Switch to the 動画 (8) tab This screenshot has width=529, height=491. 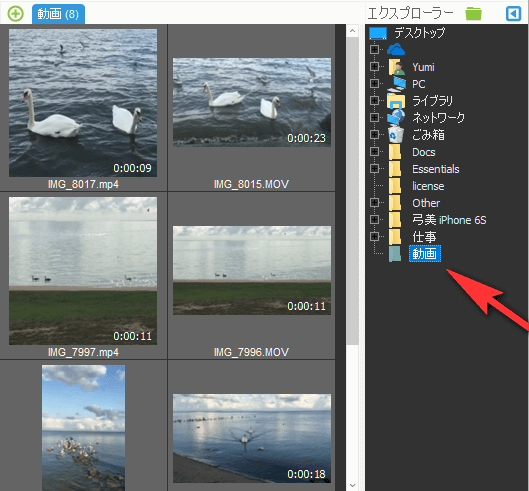tap(58, 14)
